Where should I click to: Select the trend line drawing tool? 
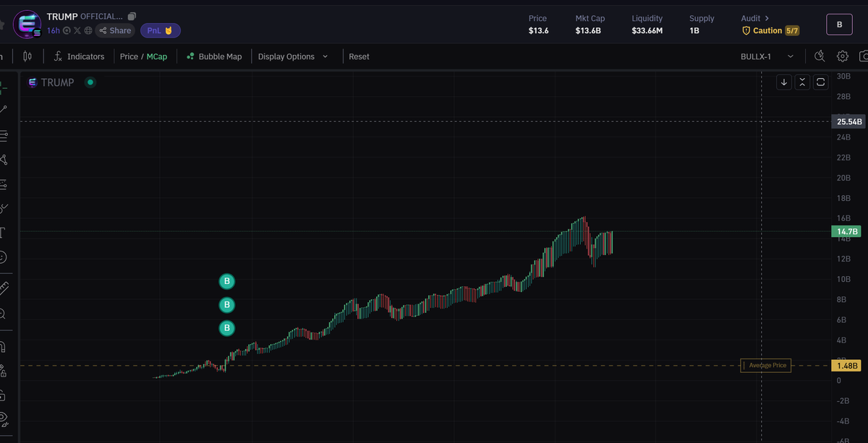(x=3, y=110)
